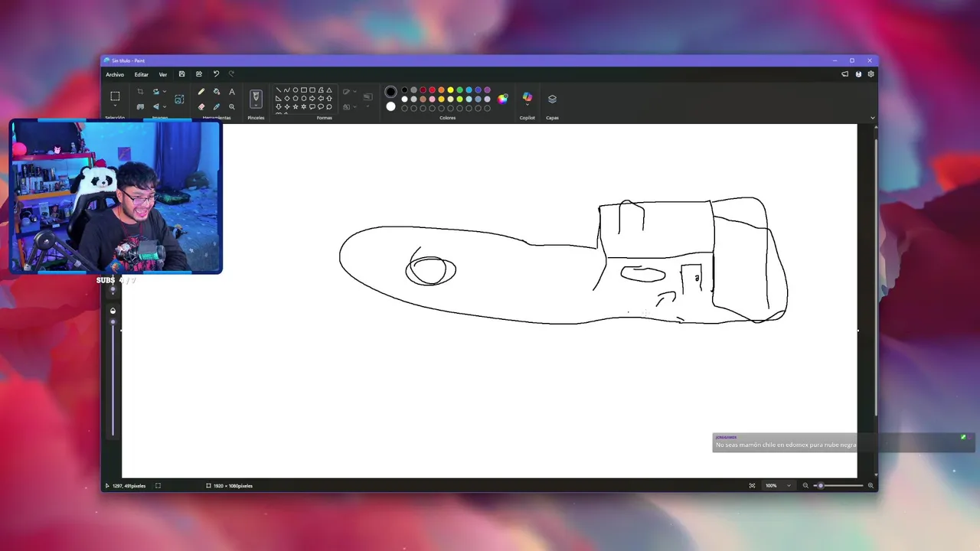Open the rotate options dropdown arrow
Viewport: 980px width, 551px height.
[165, 106]
